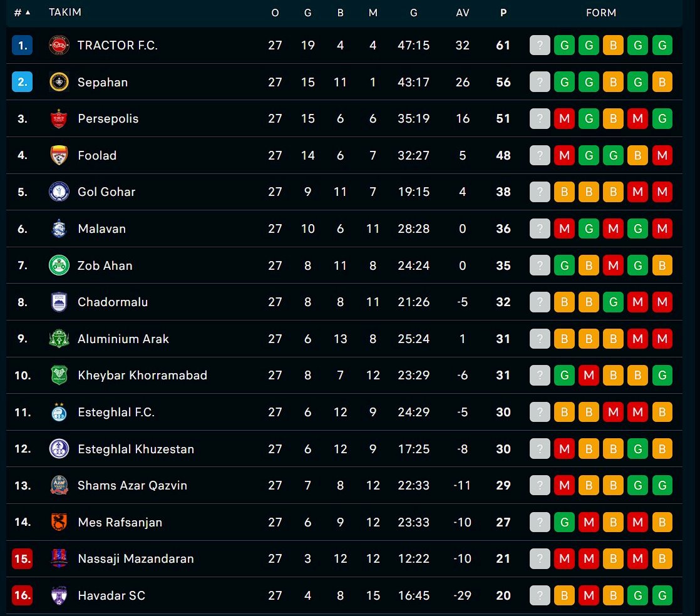This screenshot has width=700, height=616.
Task: Click the Shams Azar Qazvin badge
Action: tap(59, 485)
